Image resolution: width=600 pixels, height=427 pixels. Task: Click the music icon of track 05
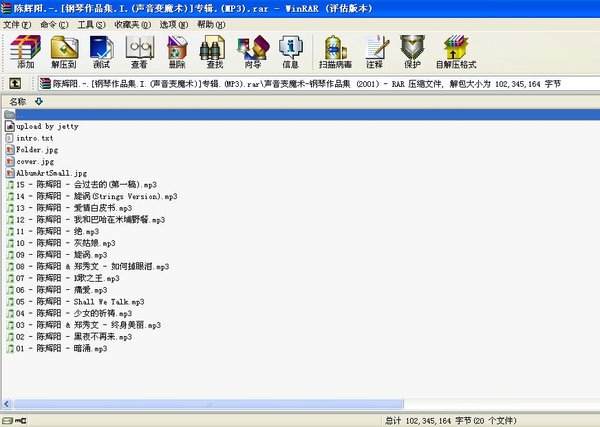click(10, 302)
